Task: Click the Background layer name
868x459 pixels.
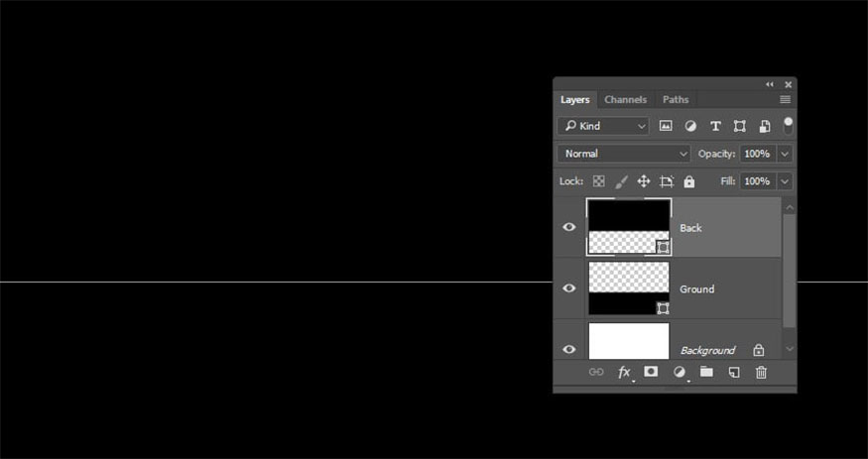Action: pyautogui.click(x=707, y=350)
